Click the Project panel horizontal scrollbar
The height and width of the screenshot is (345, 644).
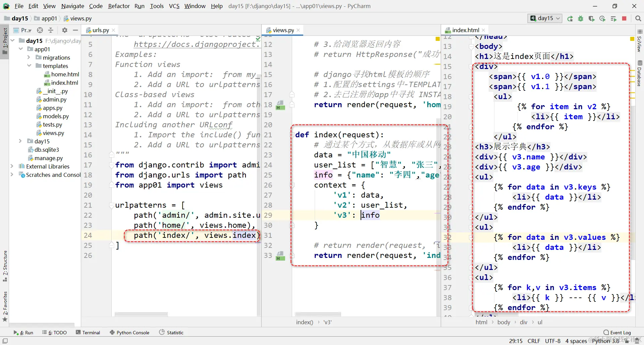click(42, 325)
